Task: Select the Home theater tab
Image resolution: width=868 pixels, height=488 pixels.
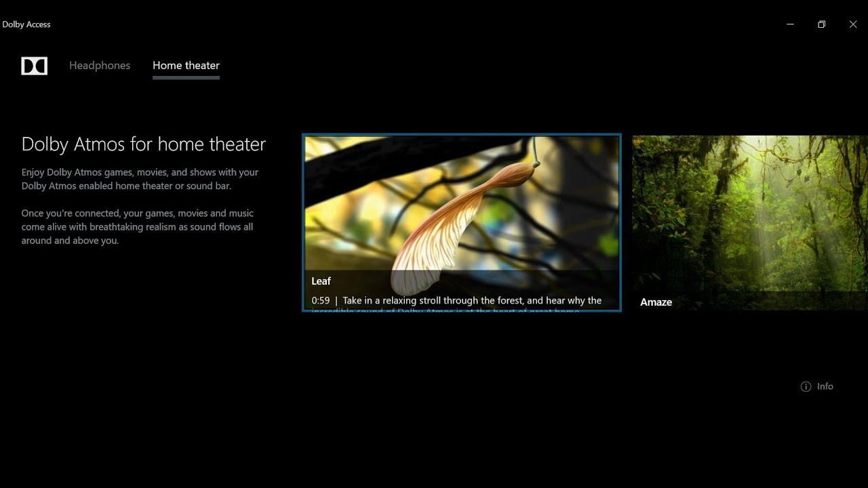Action: [x=186, y=66]
